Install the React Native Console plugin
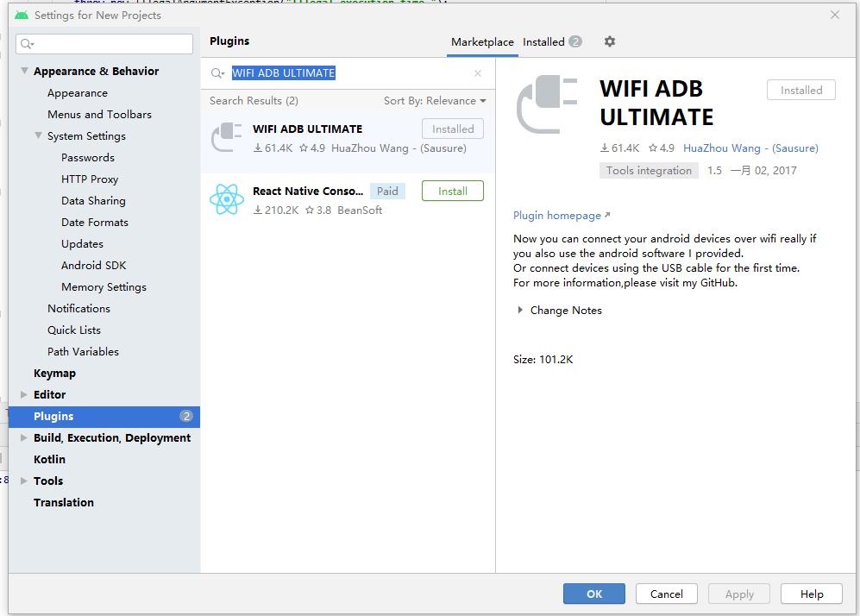860x616 pixels. [x=452, y=190]
